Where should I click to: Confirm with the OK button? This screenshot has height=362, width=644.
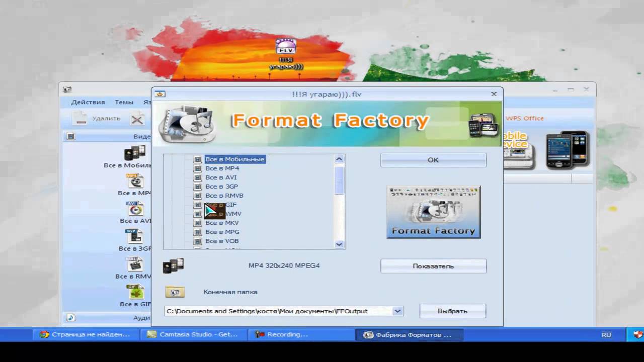coord(433,160)
